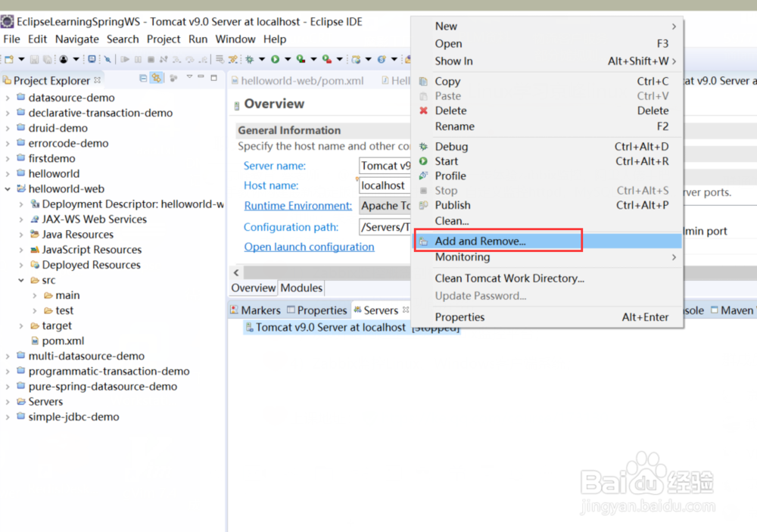The width and height of the screenshot is (757, 532).
Task: Click the Save toolbar icon
Action: point(34,59)
